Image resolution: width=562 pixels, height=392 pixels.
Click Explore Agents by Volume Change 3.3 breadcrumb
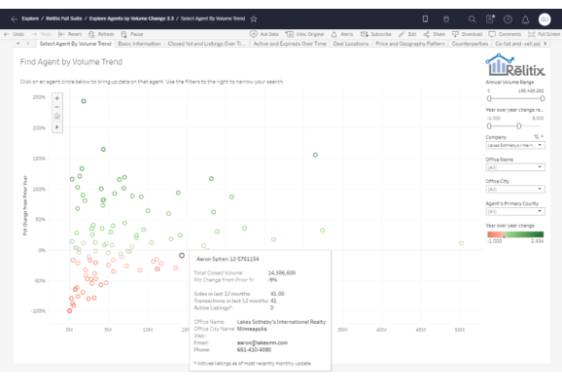pyautogui.click(x=131, y=18)
